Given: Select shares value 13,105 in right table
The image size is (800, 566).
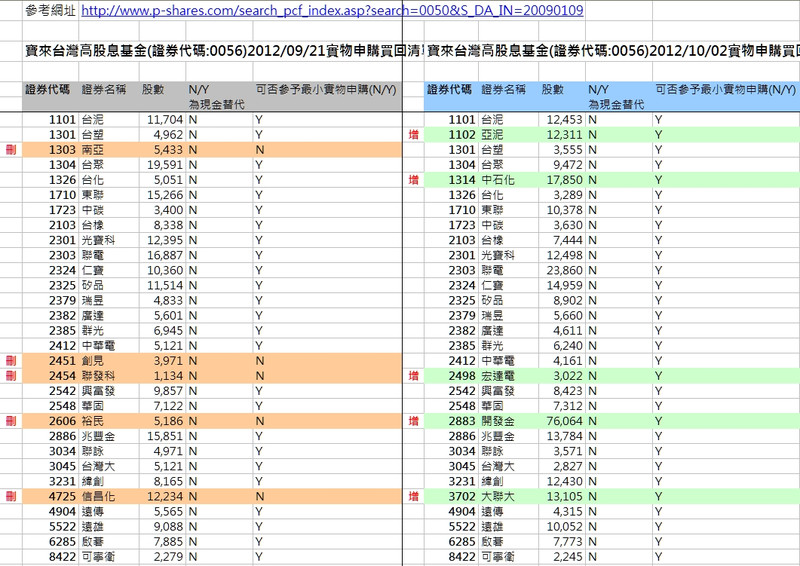Looking at the screenshot, I should (564, 497).
